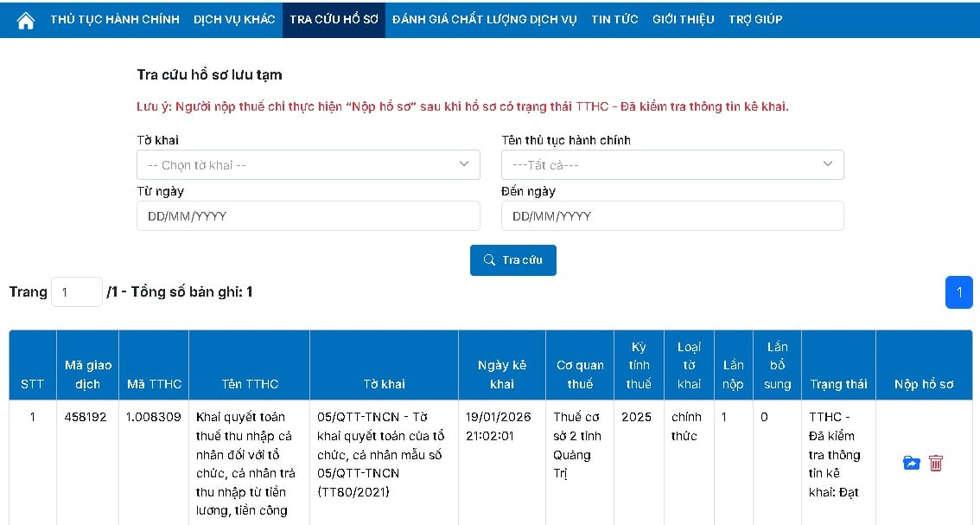Go to Đánh giá chất lượng dịch vụ
Screen dimensions: 980x525
484,19
